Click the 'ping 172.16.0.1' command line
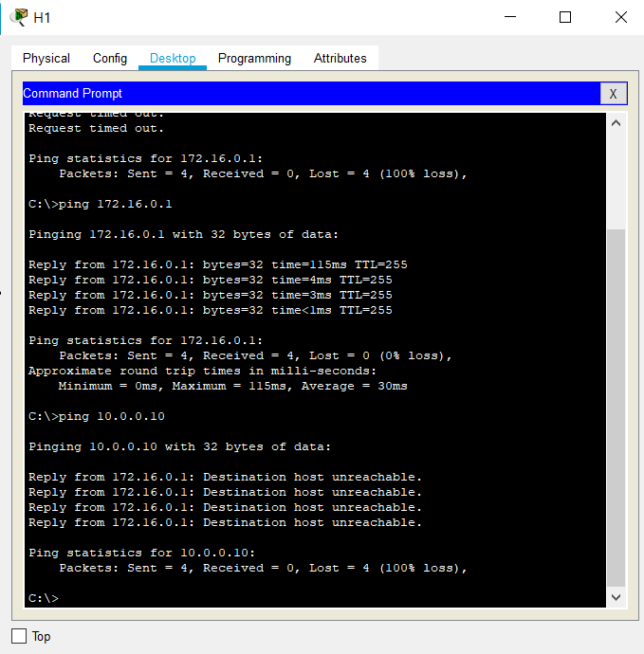 point(101,204)
